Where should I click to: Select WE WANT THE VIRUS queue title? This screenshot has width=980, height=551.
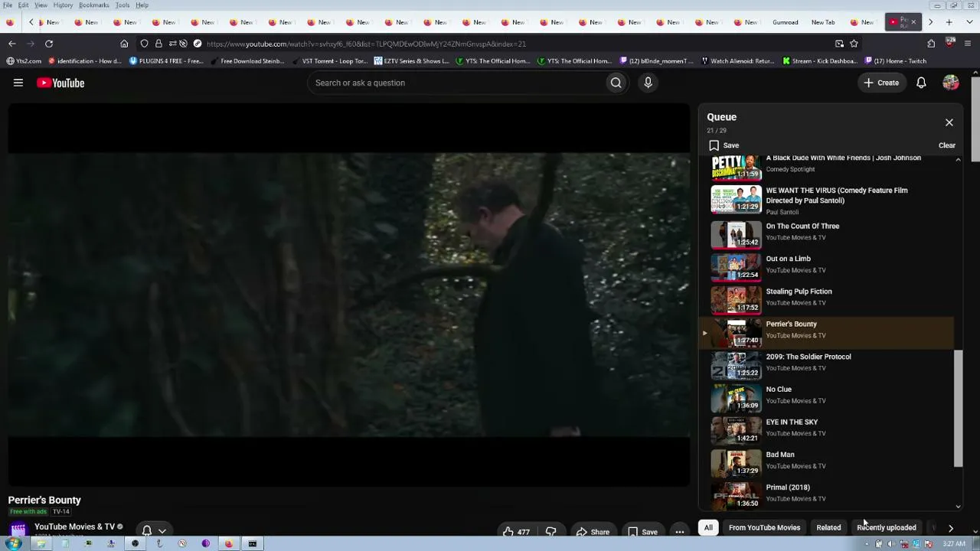[837, 196]
